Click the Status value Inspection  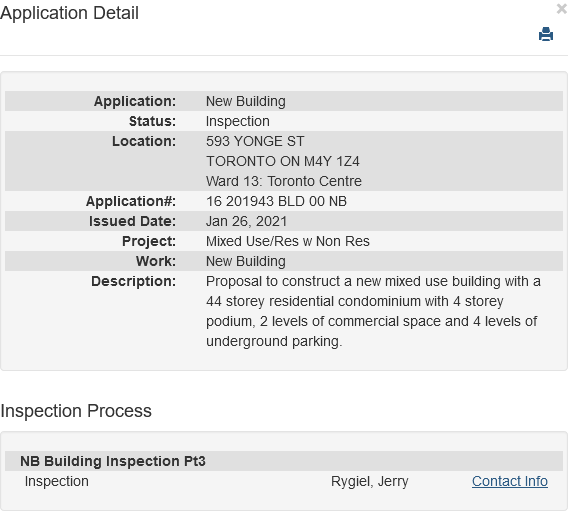click(238, 121)
